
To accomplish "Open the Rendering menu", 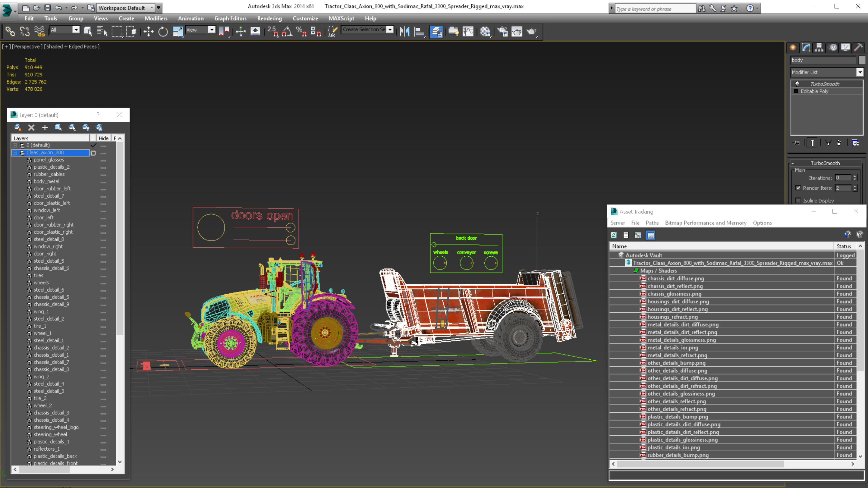I will coord(269,18).
